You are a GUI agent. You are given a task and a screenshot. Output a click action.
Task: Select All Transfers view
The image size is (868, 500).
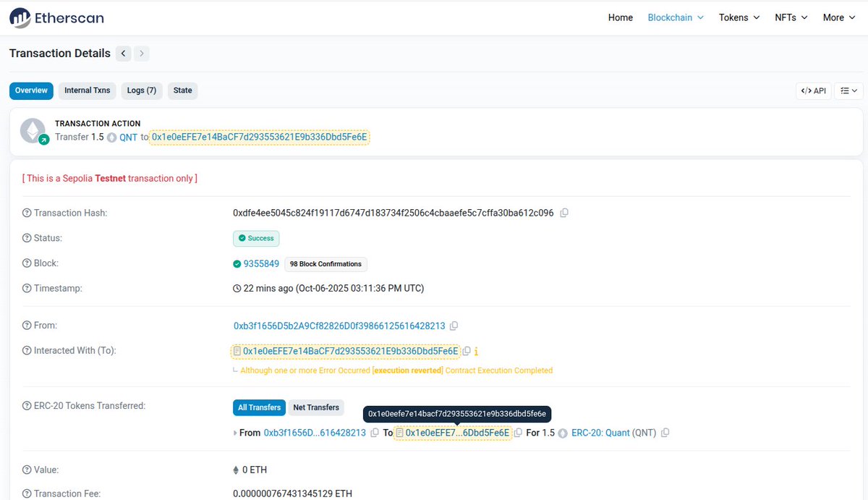point(259,407)
